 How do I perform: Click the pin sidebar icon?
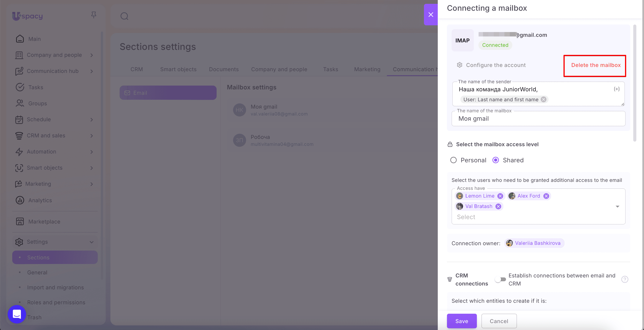coord(94,15)
